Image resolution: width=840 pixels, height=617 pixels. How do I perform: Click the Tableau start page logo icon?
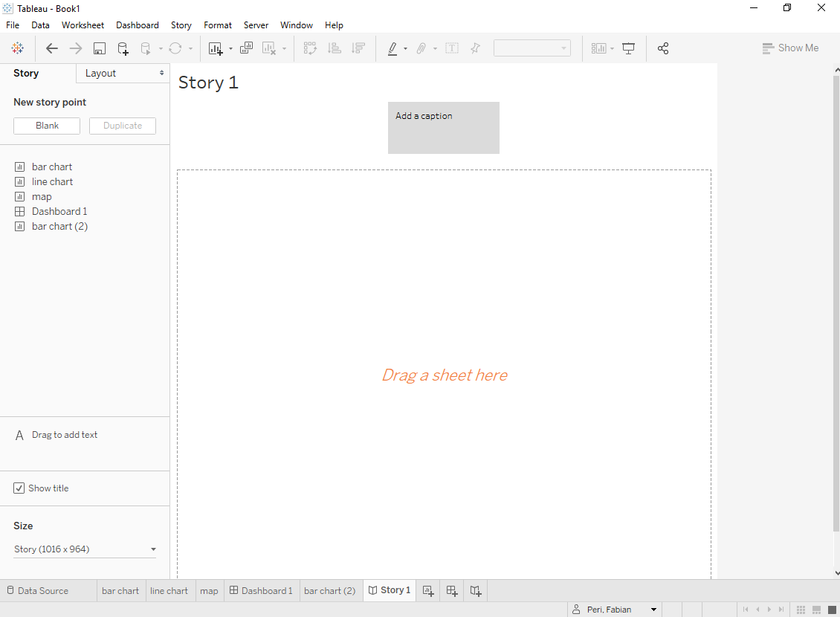[17, 48]
